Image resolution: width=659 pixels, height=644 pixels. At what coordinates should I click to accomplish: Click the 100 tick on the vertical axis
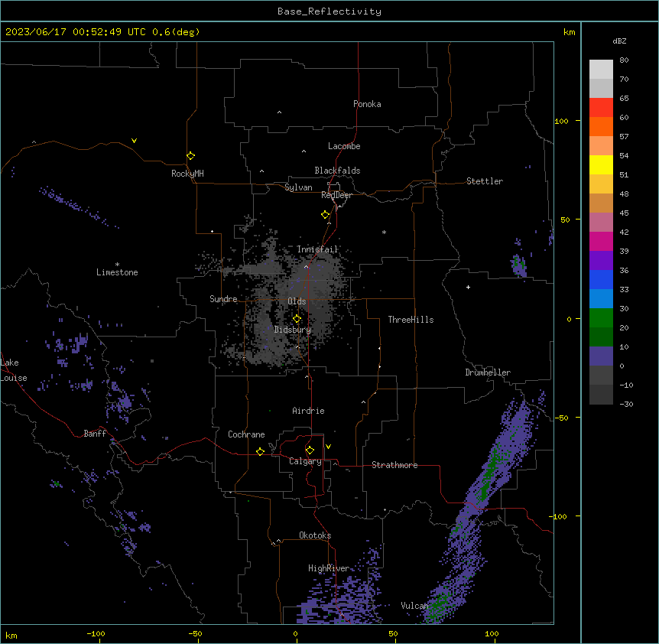561,121
